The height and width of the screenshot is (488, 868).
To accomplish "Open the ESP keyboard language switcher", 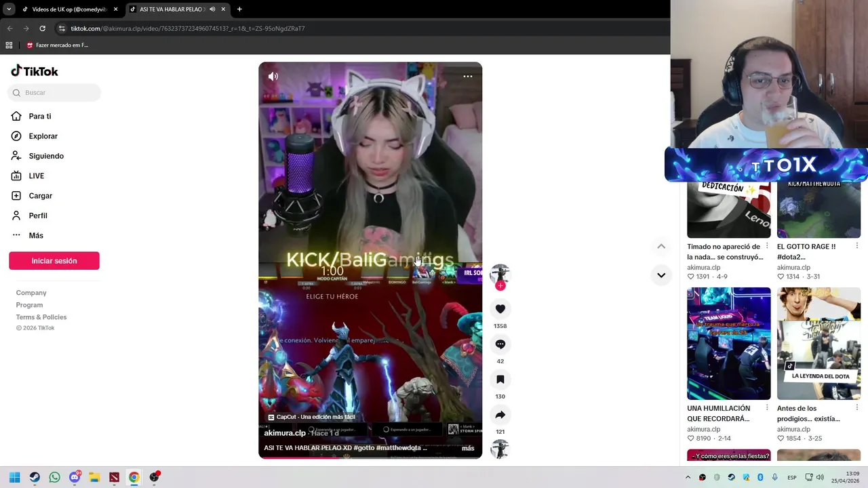I will pos(792,478).
